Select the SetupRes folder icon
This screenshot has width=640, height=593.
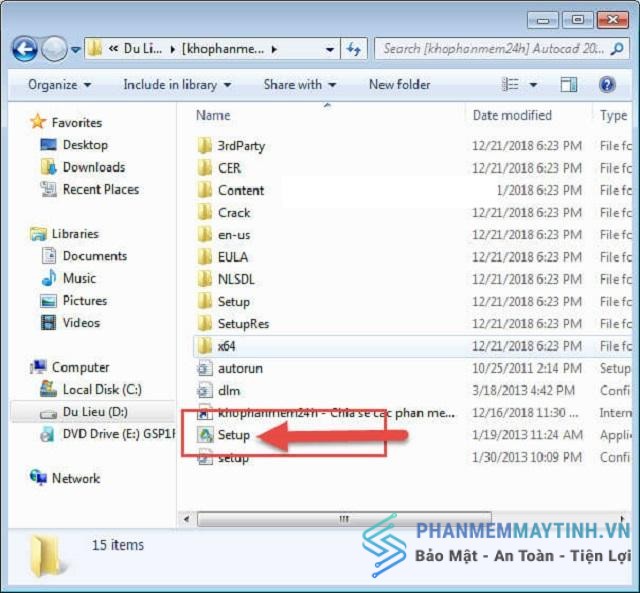[x=204, y=324]
